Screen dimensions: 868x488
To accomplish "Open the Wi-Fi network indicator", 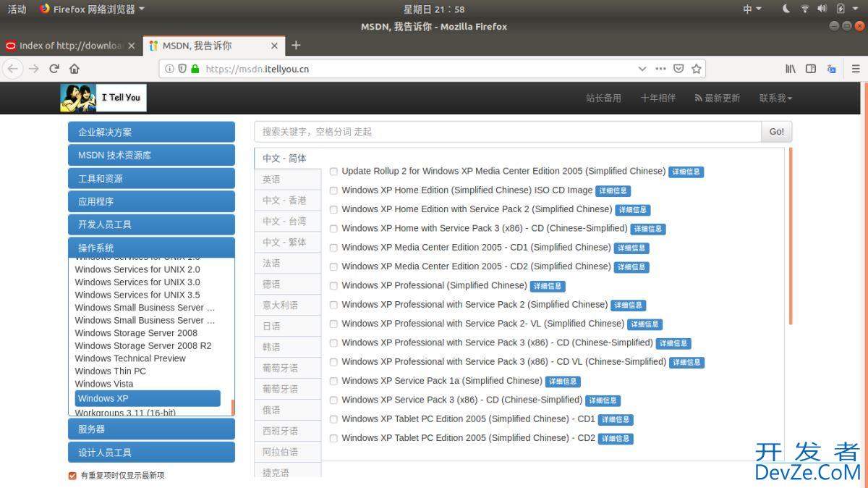I will pos(805,9).
